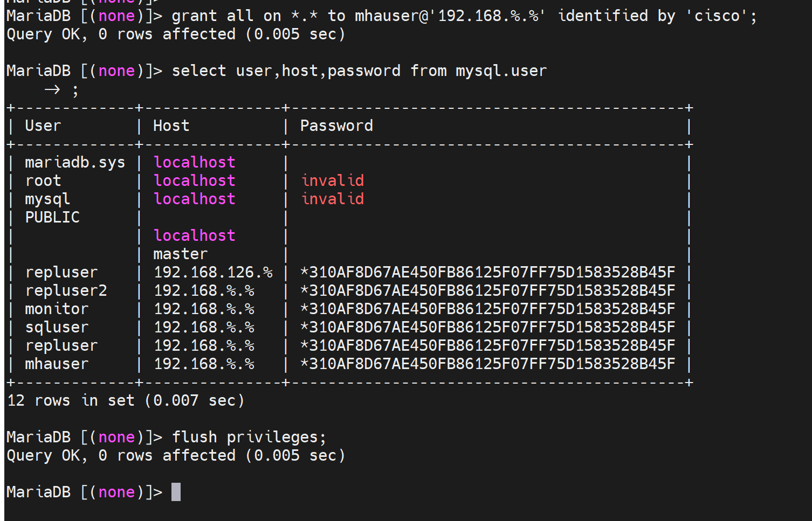Click 'mysql.user' in the select statement
Screen dimensions: 812x521
pos(501,71)
